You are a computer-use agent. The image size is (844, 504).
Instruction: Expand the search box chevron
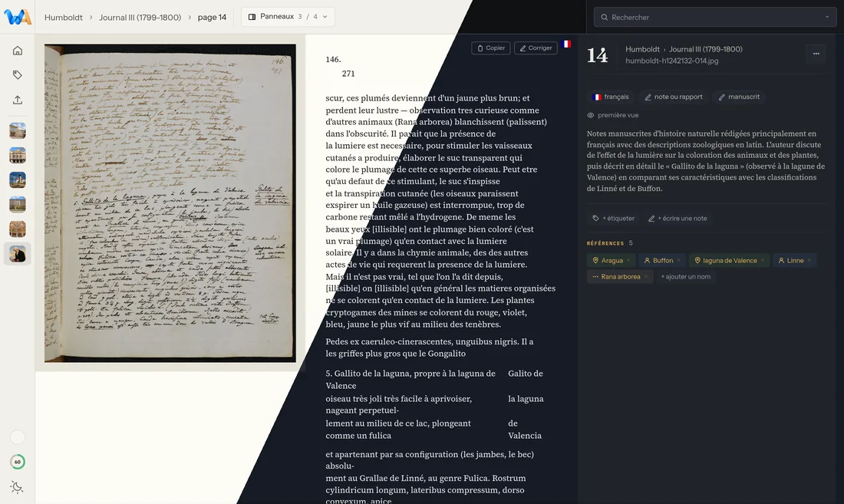tap(827, 17)
